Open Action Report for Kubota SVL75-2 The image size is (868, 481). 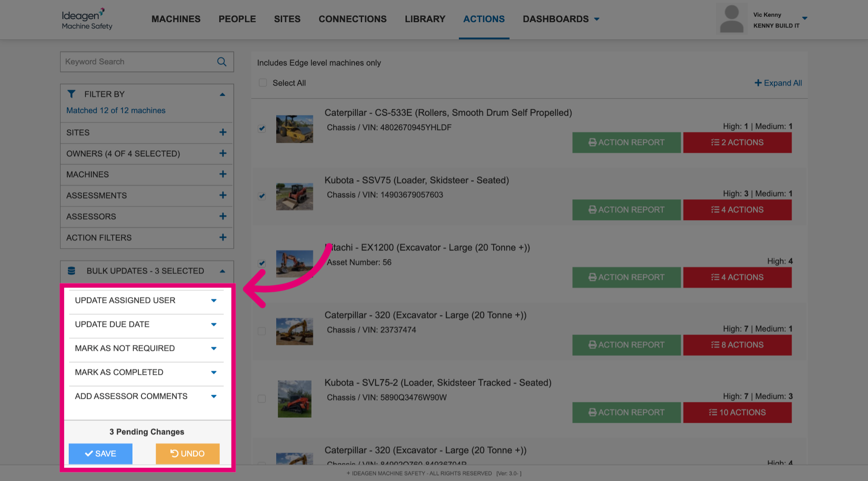click(x=626, y=412)
